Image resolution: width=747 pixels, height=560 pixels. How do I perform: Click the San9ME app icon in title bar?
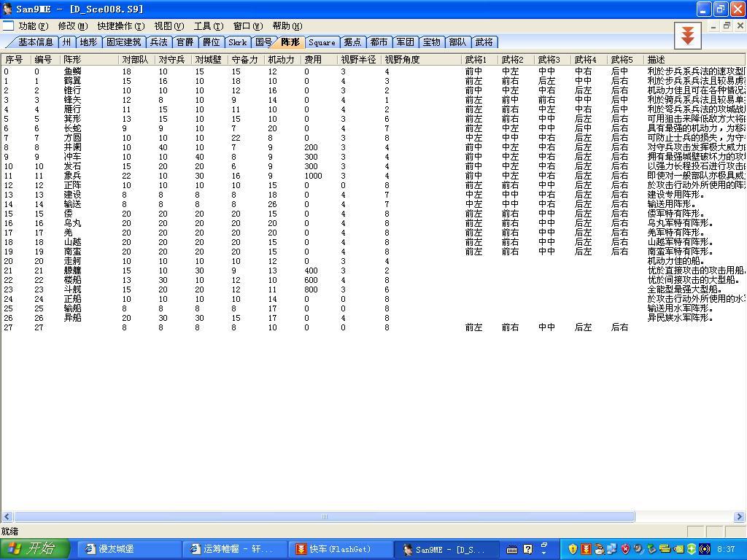(x=7, y=9)
